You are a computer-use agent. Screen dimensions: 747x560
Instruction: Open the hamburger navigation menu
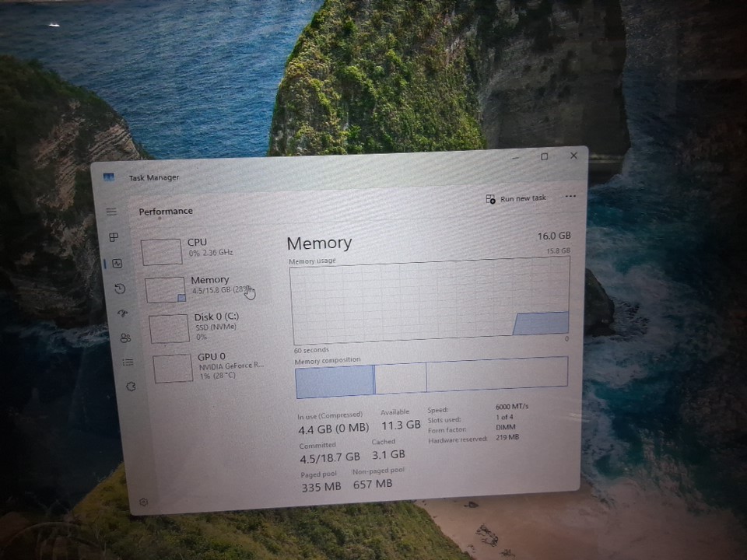pos(111,212)
